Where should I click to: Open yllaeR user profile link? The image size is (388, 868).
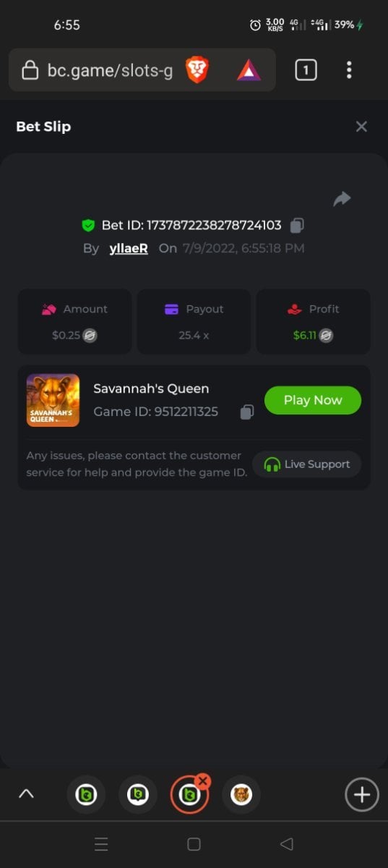(x=129, y=248)
